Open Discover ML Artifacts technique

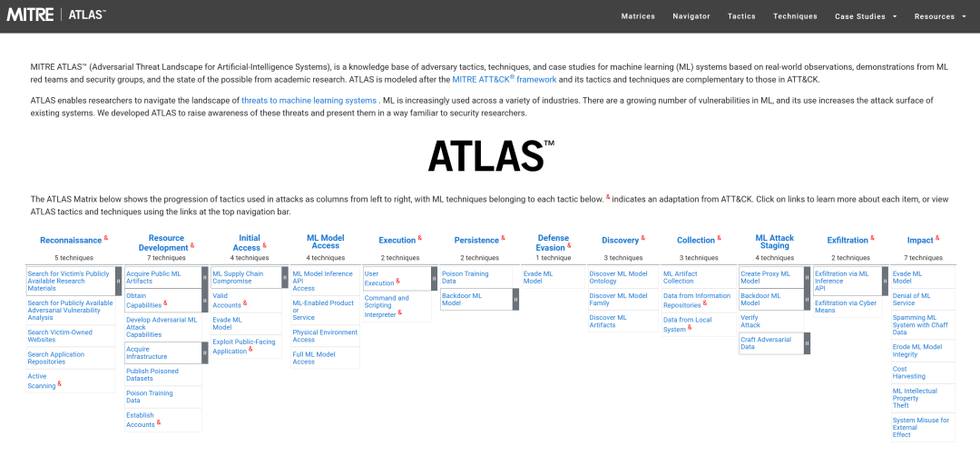[x=608, y=321]
